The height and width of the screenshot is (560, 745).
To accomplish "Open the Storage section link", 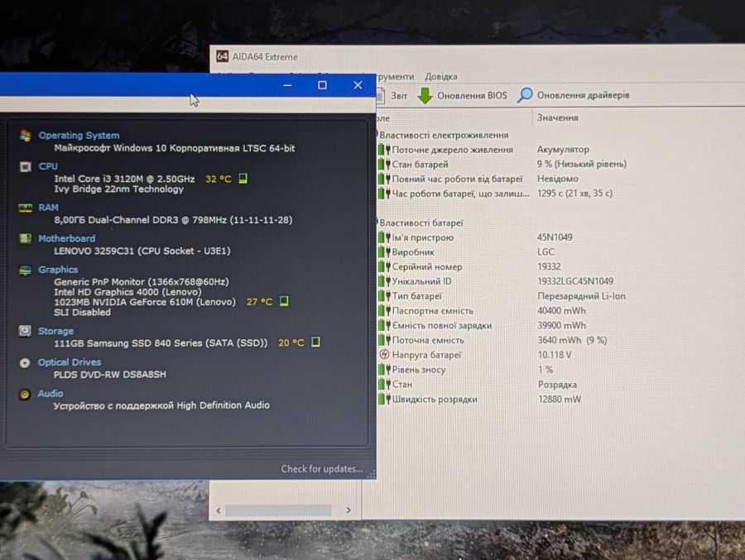I will click(x=55, y=331).
